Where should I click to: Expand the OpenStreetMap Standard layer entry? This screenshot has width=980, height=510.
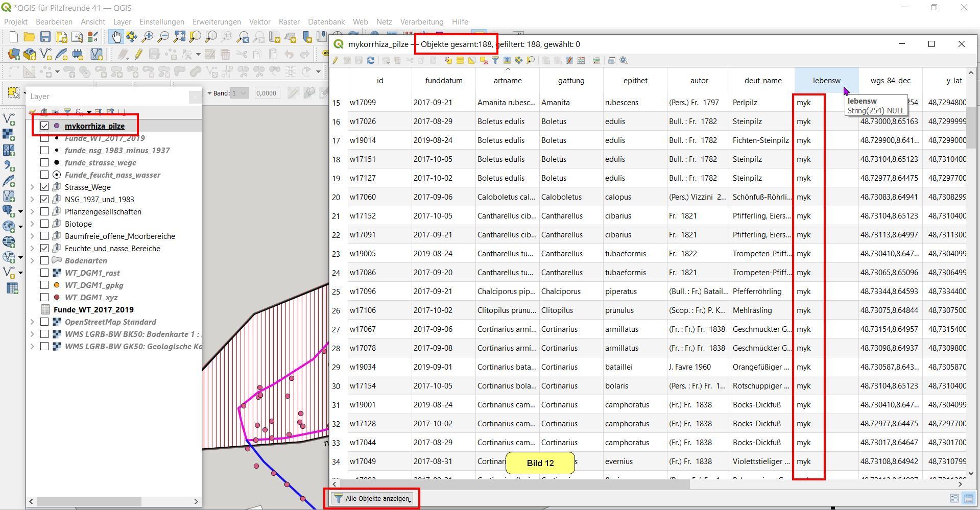point(32,322)
